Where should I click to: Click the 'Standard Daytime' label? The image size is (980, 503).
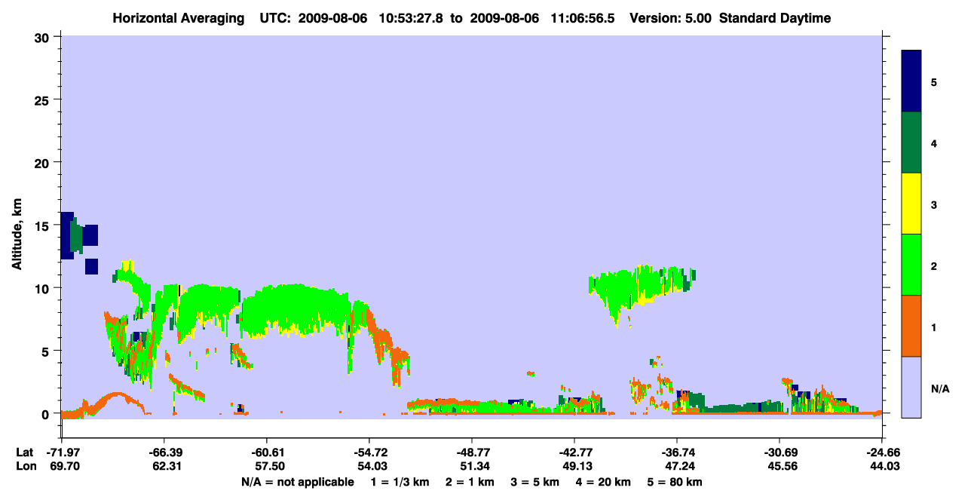pyautogui.click(x=775, y=18)
